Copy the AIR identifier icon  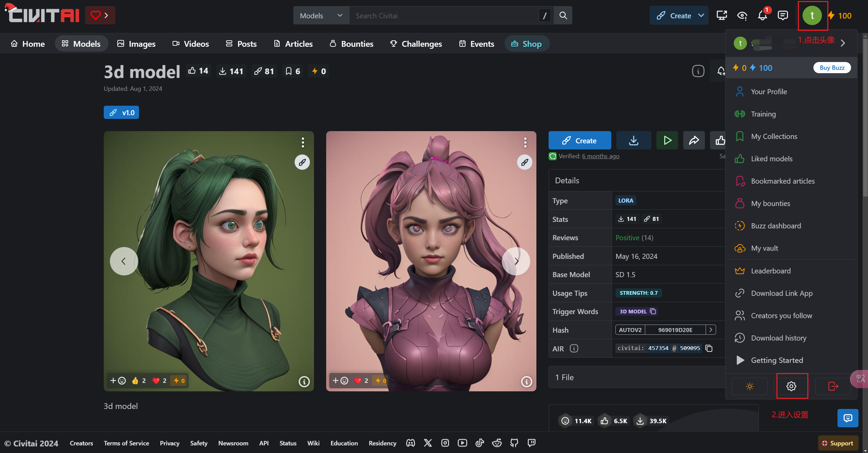pyautogui.click(x=709, y=348)
